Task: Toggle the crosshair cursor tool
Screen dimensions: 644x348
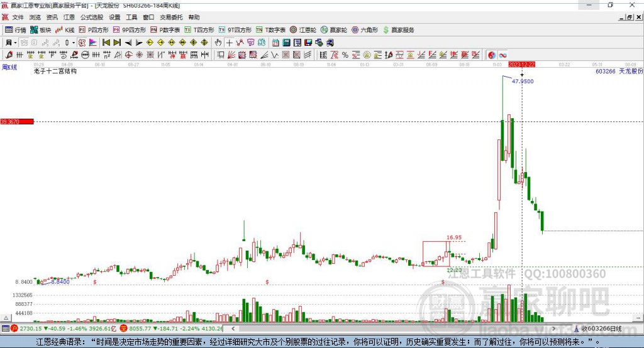Action: tap(229, 43)
